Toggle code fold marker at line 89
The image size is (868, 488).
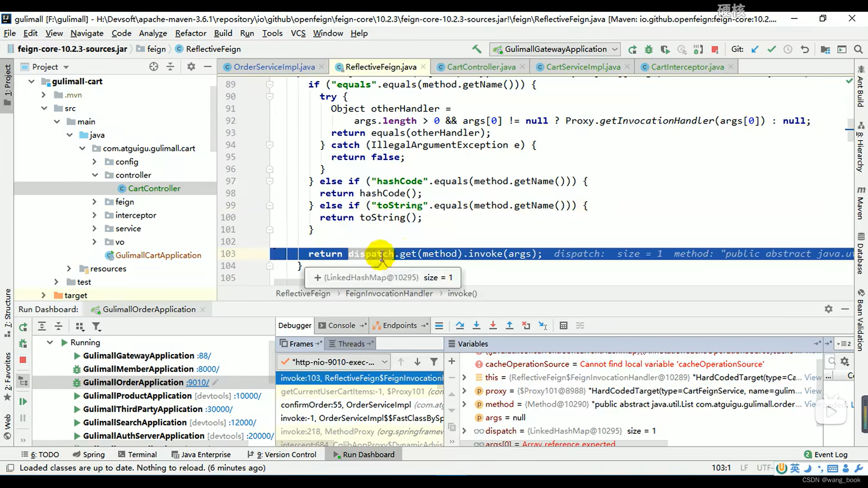269,84
